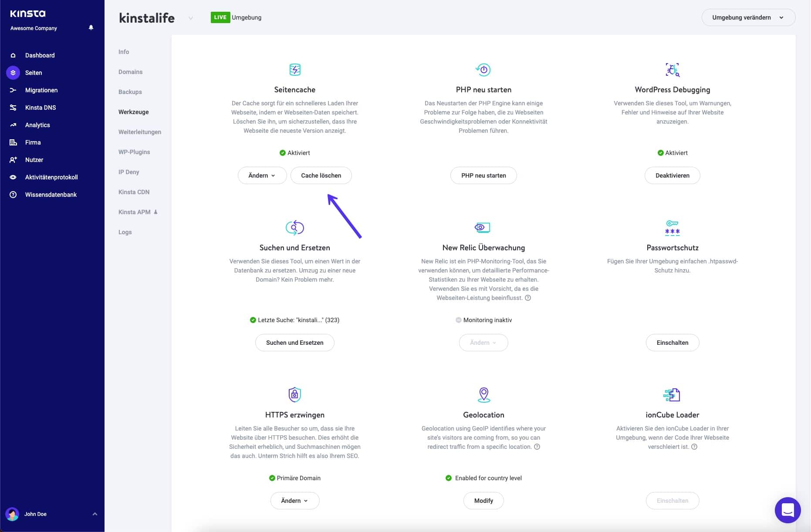The image size is (811, 532).
Task: Switch to the Backups section
Action: (129, 92)
